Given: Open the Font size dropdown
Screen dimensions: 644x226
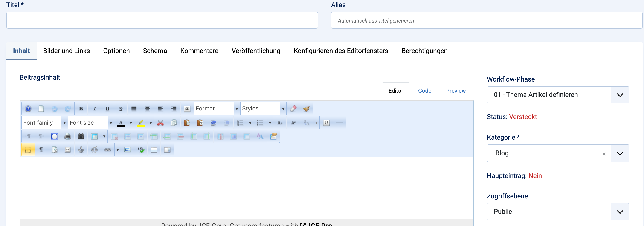Looking at the screenshot, I should coord(91,123).
